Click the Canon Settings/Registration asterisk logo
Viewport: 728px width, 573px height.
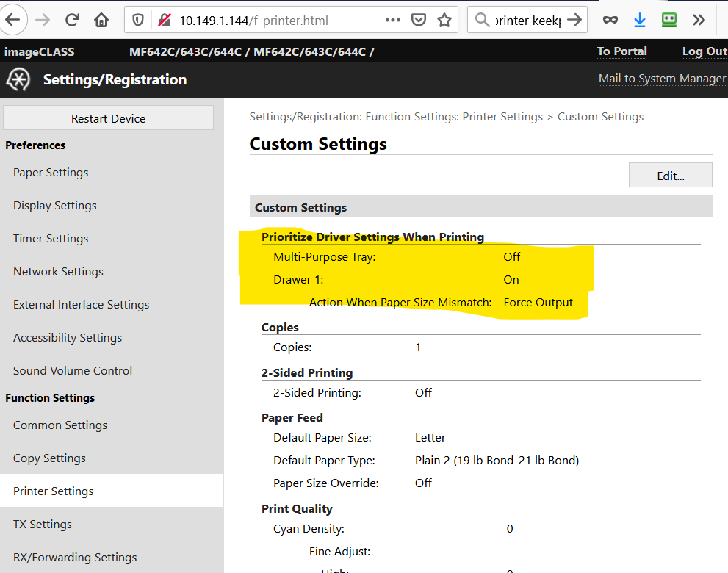(18, 79)
